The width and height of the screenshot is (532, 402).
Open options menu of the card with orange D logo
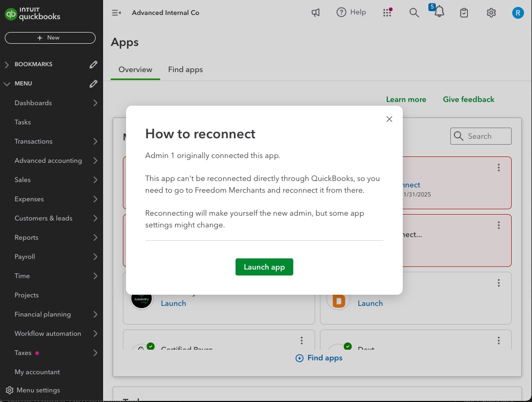click(498, 283)
